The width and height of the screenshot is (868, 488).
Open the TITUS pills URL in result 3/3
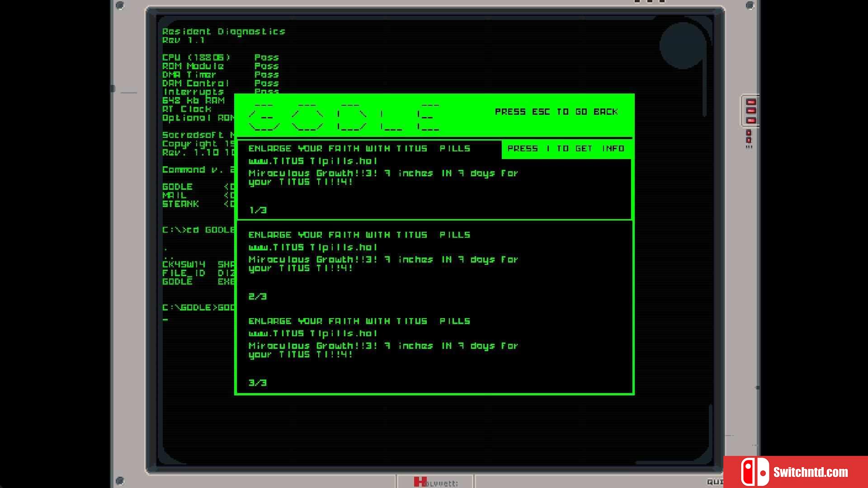313,334
